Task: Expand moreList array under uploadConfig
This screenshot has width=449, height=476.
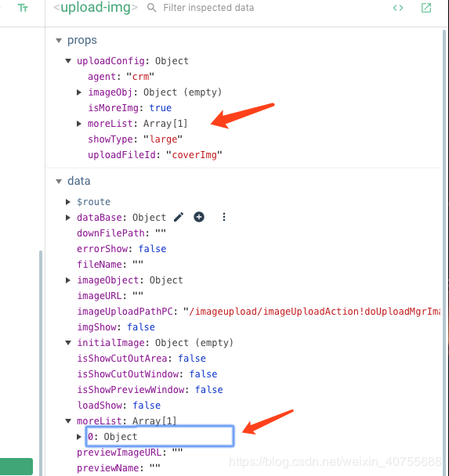Action: point(79,124)
